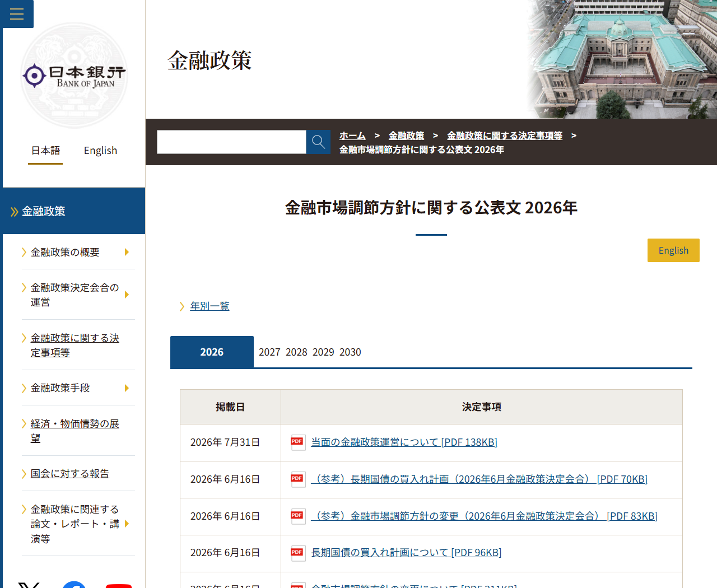The height and width of the screenshot is (588, 717).
Task: Open sidebar 金融政策決定会合の運営 item
Action: coord(75,295)
